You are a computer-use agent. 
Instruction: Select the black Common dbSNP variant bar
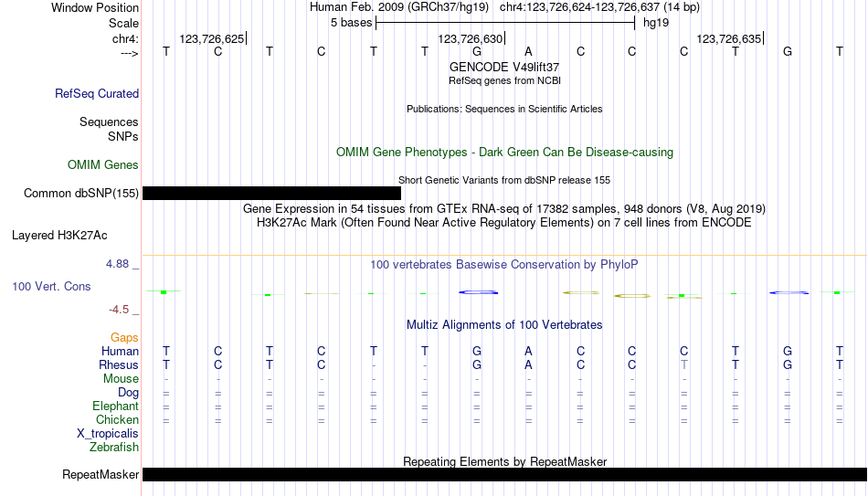point(271,194)
